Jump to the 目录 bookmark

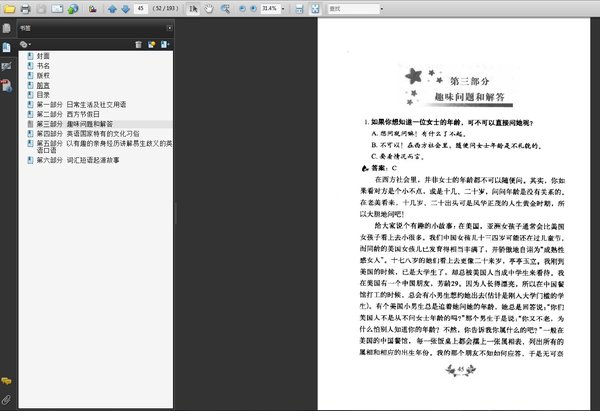(x=44, y=94)
